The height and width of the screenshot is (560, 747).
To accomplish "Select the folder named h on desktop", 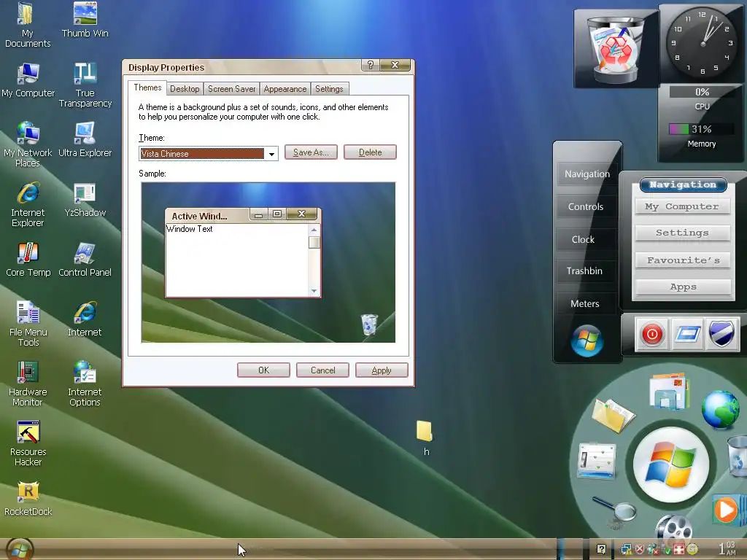I will pos(425,437).
